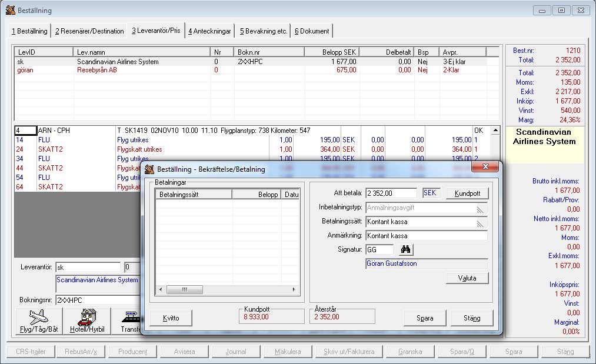The width and height of the screenshot is (596, 364).
Task: Select row 54 FLU
Action: coord(78,178)
